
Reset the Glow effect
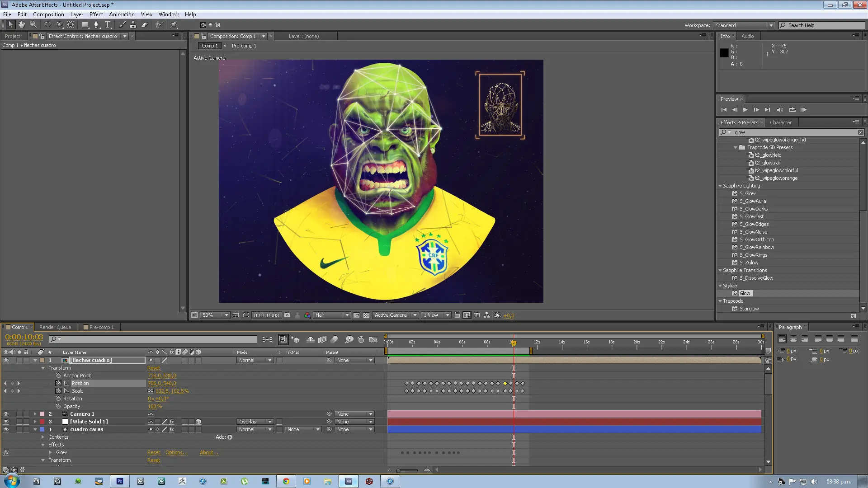154,452
